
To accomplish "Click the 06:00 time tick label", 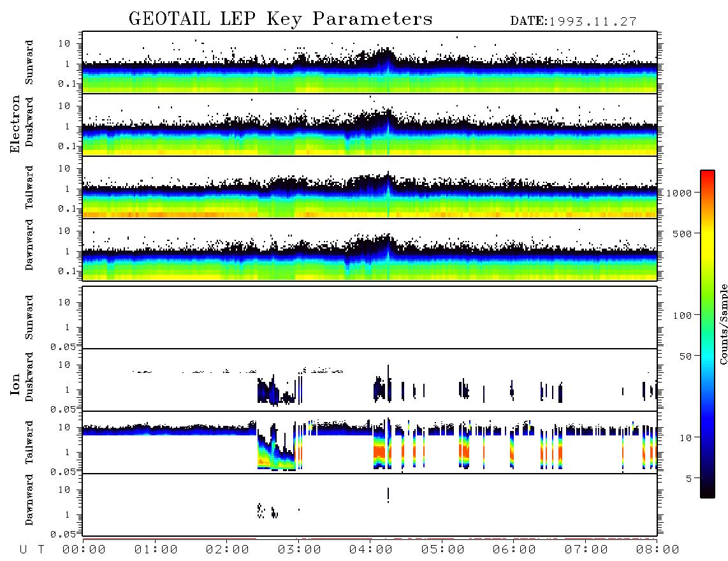I will (x=514, y=550).
